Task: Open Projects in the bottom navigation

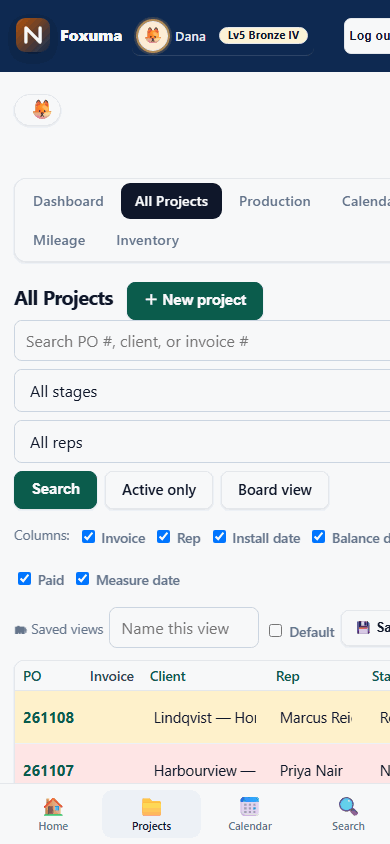Action: coord(151,814)
